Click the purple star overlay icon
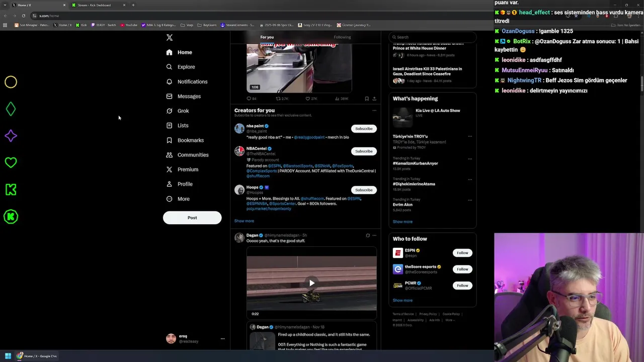644x362 pixels. pyautogui.click(x=11, y=136)
